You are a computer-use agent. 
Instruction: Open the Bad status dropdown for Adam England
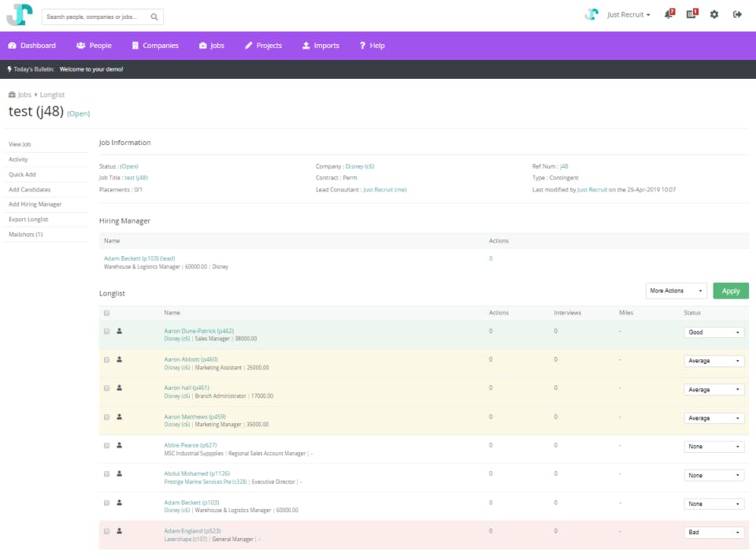coord(713,533)
